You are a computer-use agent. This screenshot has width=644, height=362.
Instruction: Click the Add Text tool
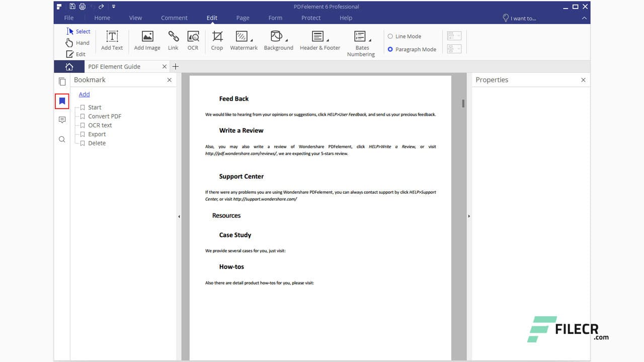111,40
